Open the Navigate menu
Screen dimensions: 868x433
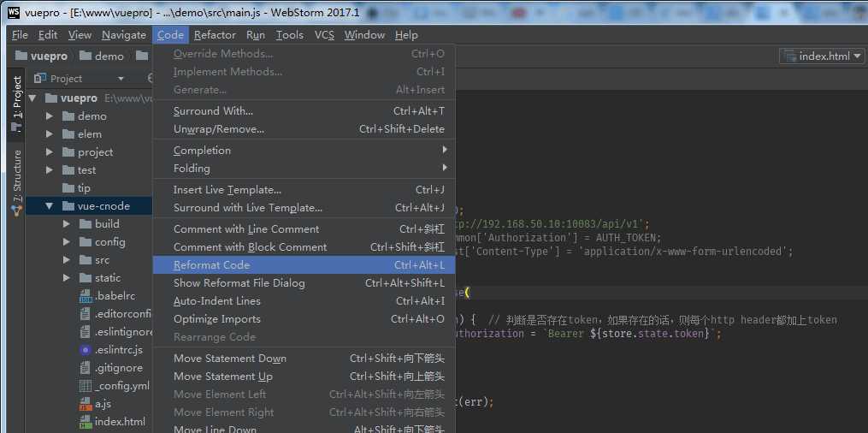(123, 35)
